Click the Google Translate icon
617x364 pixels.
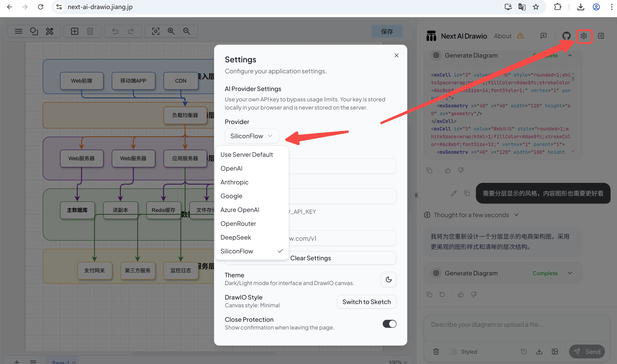click(x=522, y=7)
